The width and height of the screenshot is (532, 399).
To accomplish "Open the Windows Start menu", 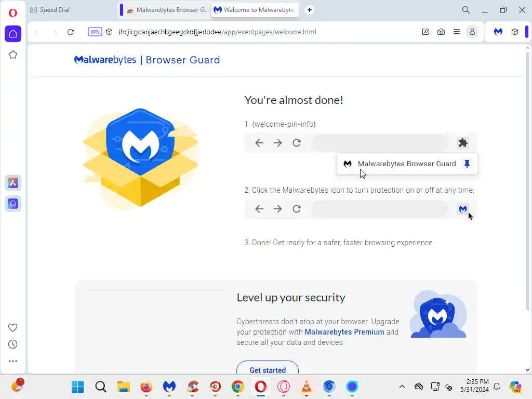I will coord(78,387).
